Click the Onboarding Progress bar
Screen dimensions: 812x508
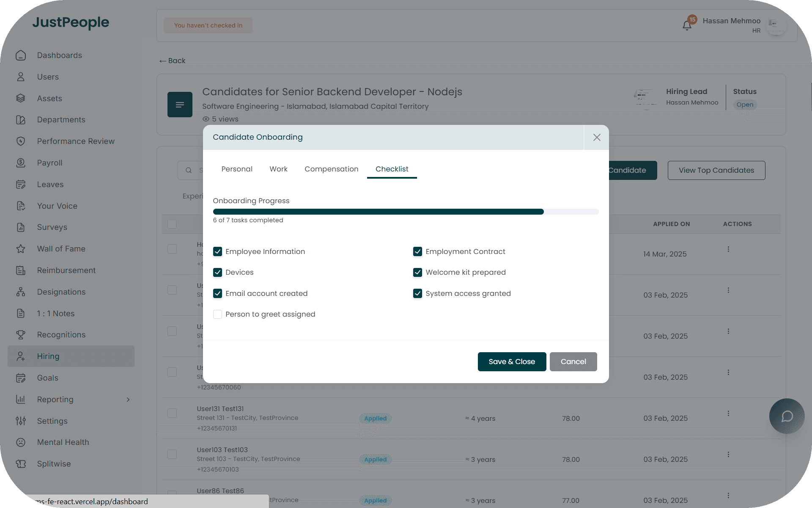[405, 212]
